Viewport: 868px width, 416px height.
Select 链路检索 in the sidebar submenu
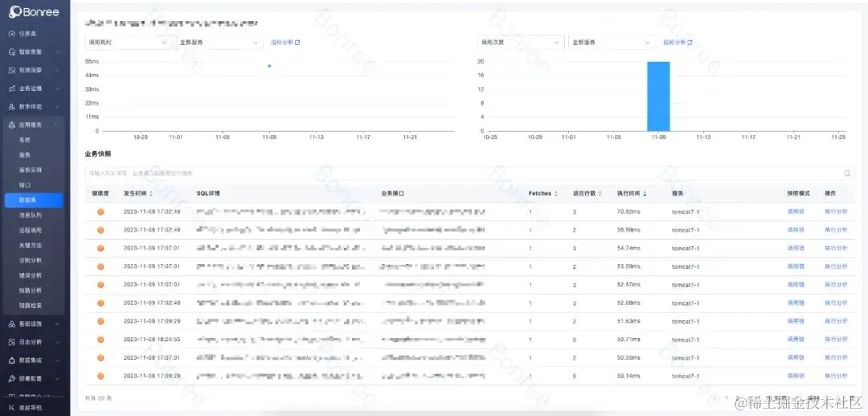pos(31,305)
